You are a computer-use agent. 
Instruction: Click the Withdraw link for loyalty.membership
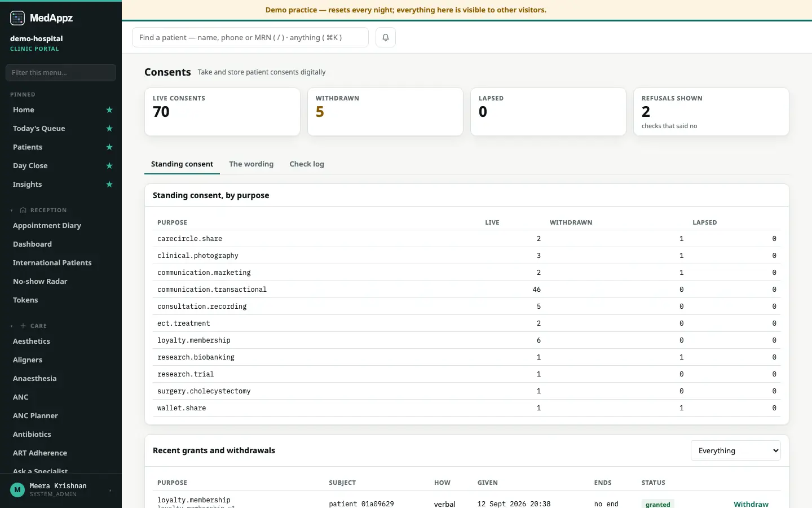[751, 504]
